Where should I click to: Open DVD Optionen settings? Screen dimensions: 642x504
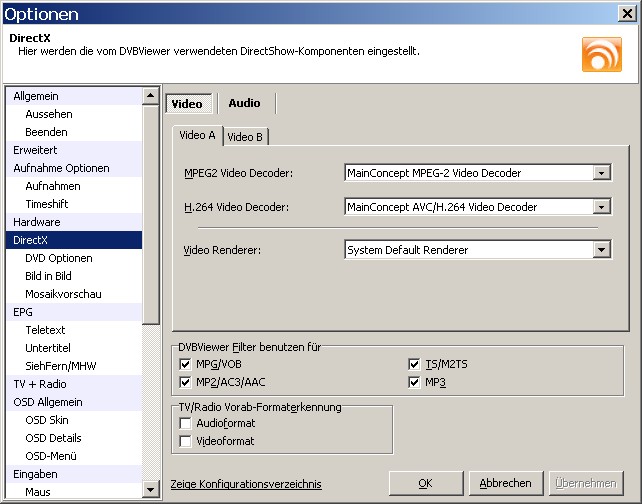point(74,258)
